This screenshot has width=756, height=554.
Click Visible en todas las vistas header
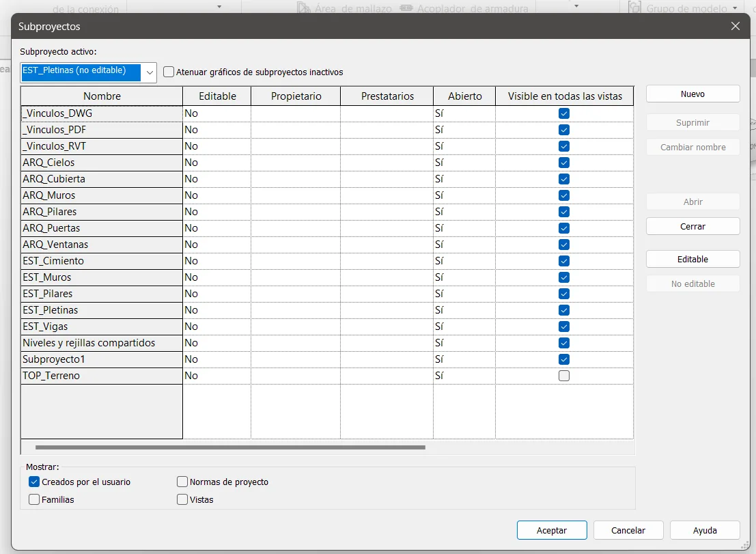565,96
